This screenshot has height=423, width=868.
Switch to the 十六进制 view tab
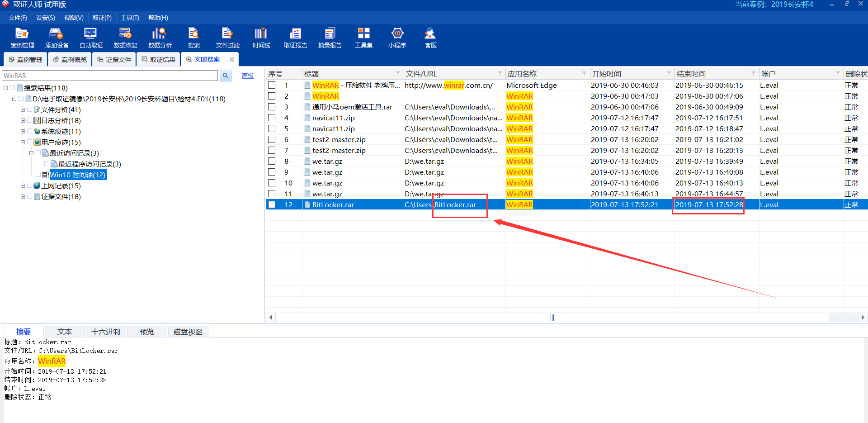click(x=106, y=332)
